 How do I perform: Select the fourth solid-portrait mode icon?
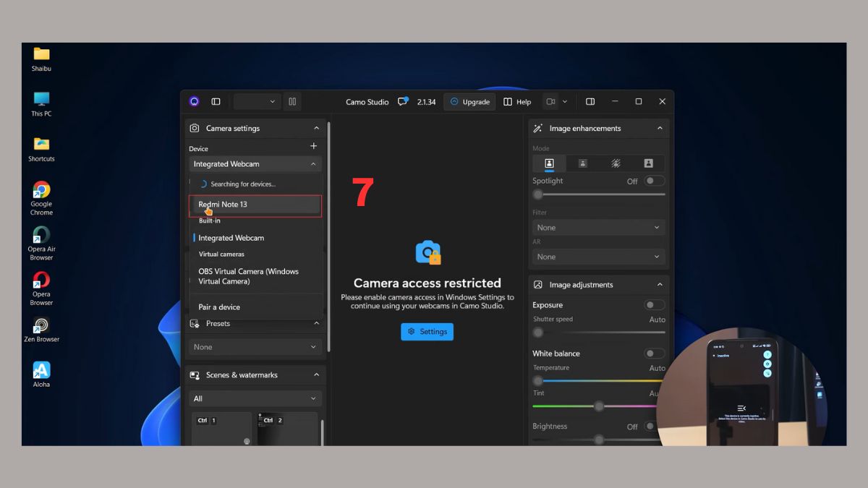(x=648, y=163)
